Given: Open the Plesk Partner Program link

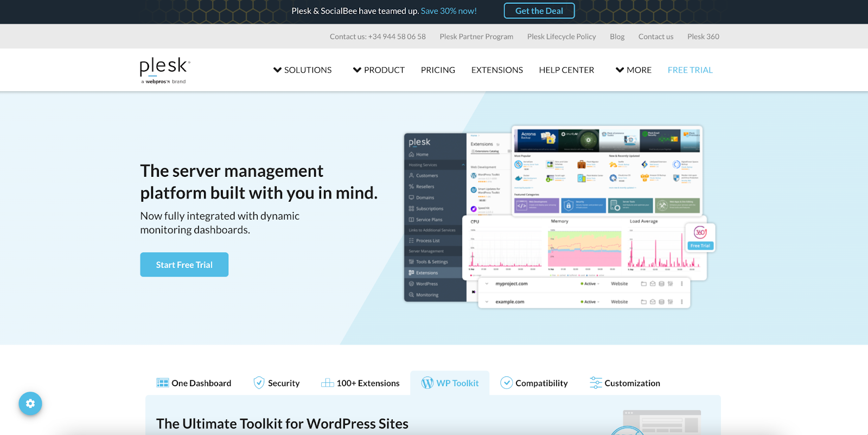Looking at the screenshot, I should click(x=476, y=36).
